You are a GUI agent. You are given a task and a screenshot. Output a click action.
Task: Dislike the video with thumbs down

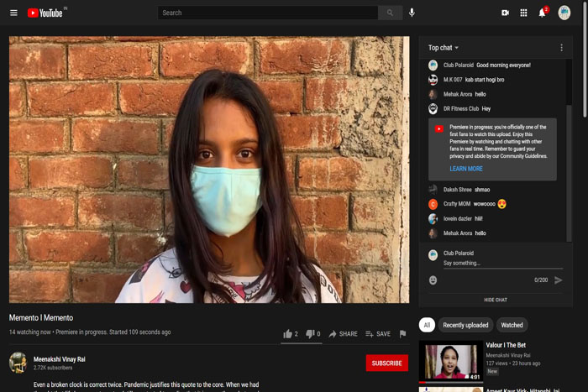click(313, 333)
